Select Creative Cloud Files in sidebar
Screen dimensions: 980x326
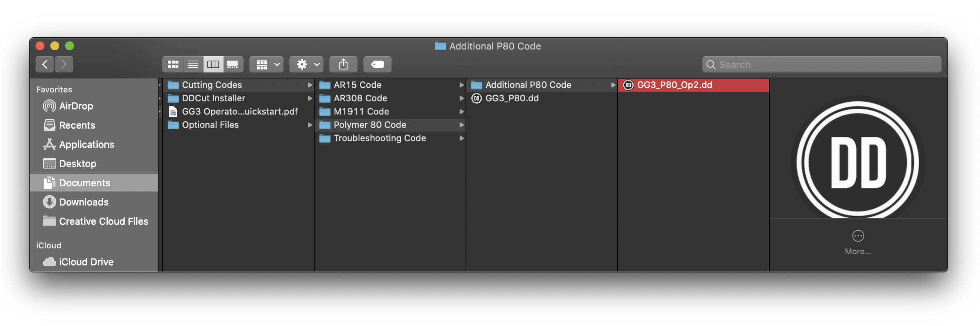[x=104, y=221]
